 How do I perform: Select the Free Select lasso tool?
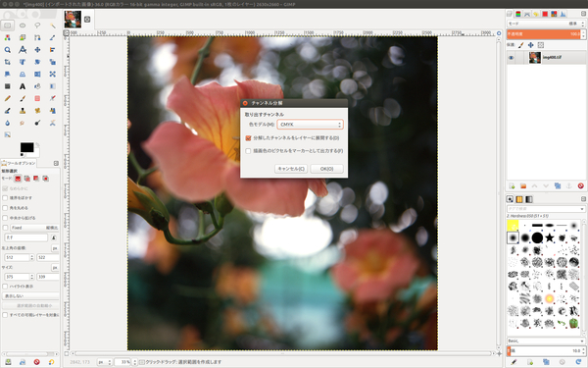coord(37,26)
